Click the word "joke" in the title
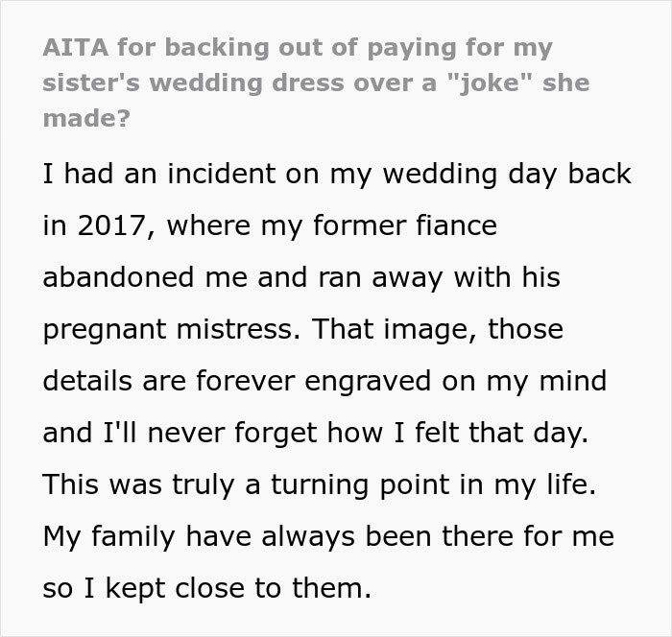This screenshot has height=637, width=672. coord(490,83)
